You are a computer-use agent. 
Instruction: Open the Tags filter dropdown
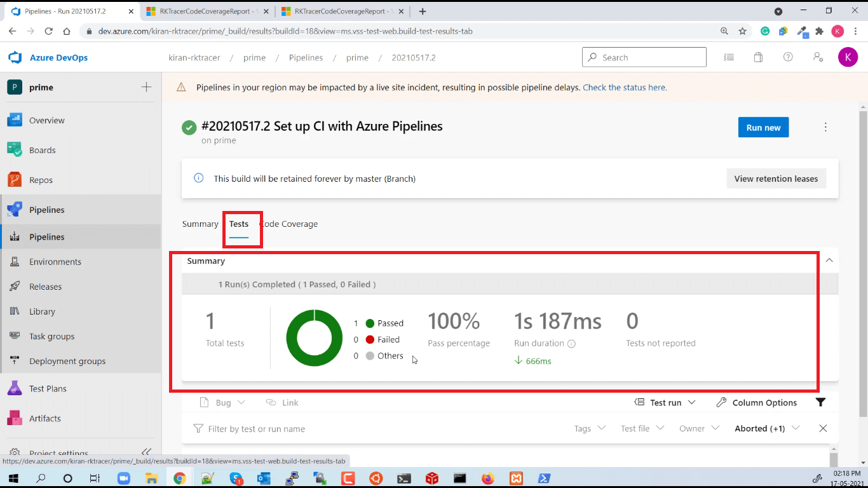[588, 428]
